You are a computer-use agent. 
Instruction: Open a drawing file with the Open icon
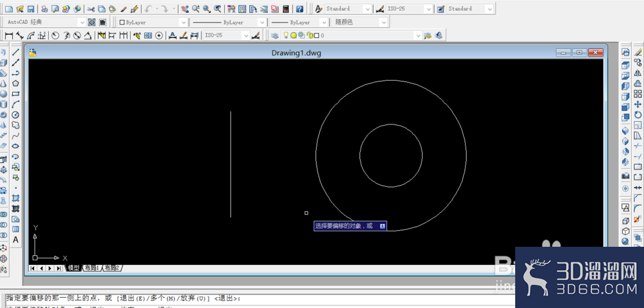click(20, 8)
